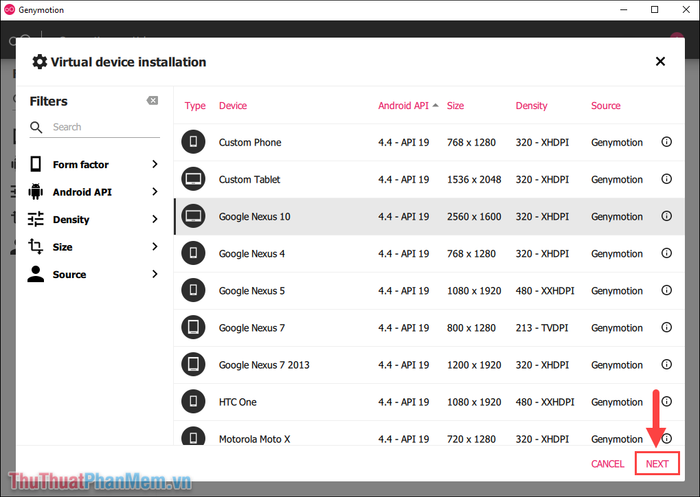Sort list by Size column
This screenshot has height=497, width=700.
(455, 106)
